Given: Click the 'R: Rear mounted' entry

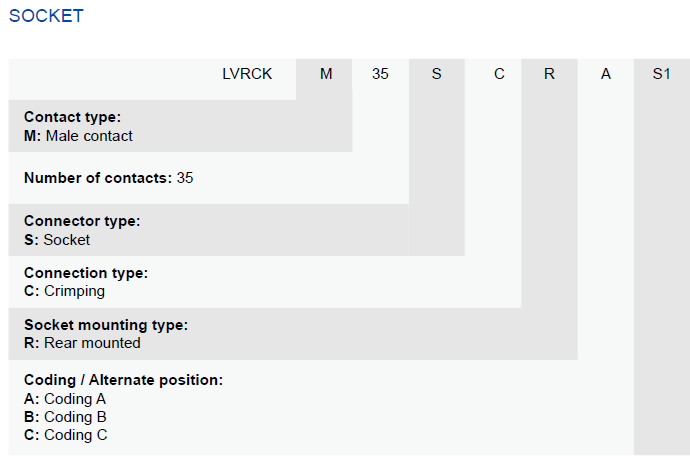Looking at the screenshot, I should pyautogui.click(x=82, y=343).
